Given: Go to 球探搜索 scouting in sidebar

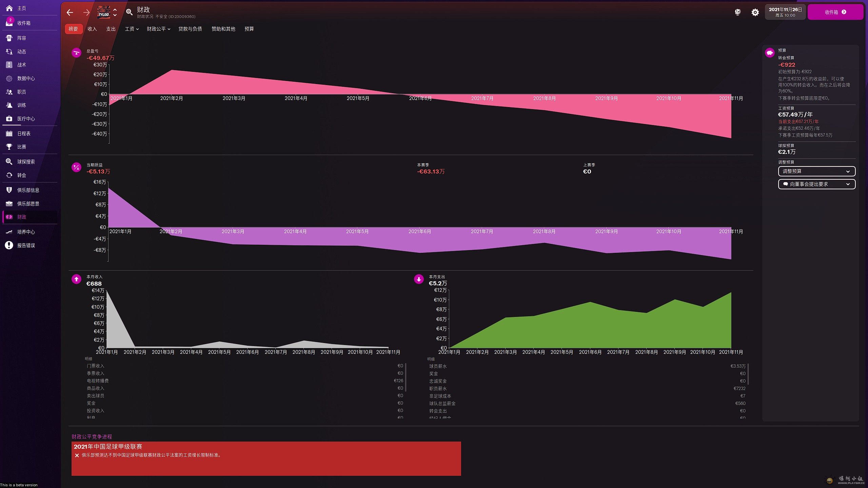Looking at the screenshot, I should [x=26, y=162].
